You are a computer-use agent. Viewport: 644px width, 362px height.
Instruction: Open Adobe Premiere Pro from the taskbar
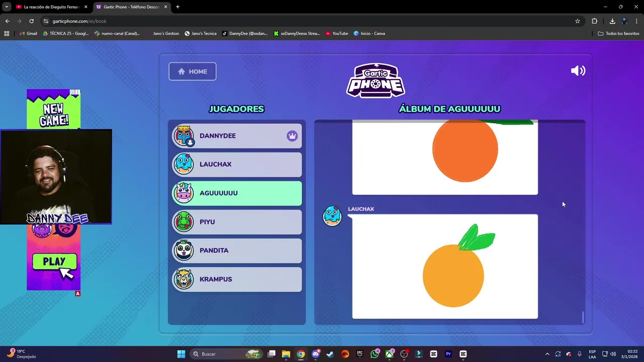coord(448,354)
